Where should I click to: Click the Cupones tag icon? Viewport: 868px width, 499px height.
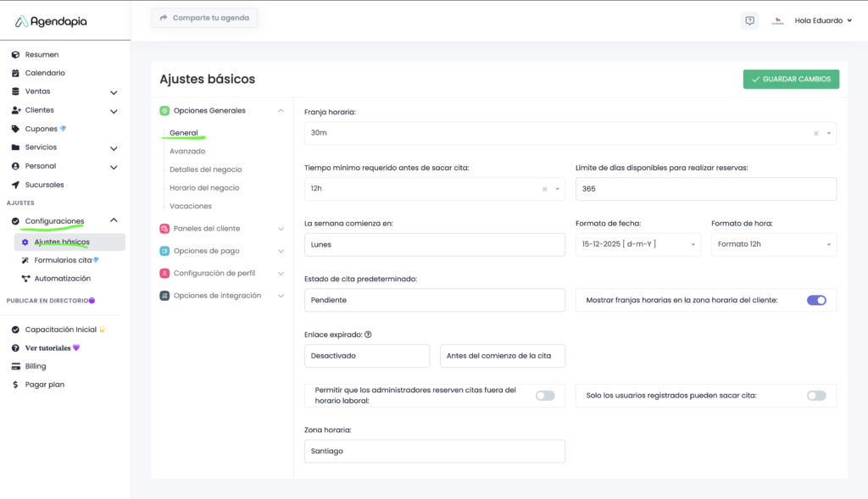[x=15, y=129]
